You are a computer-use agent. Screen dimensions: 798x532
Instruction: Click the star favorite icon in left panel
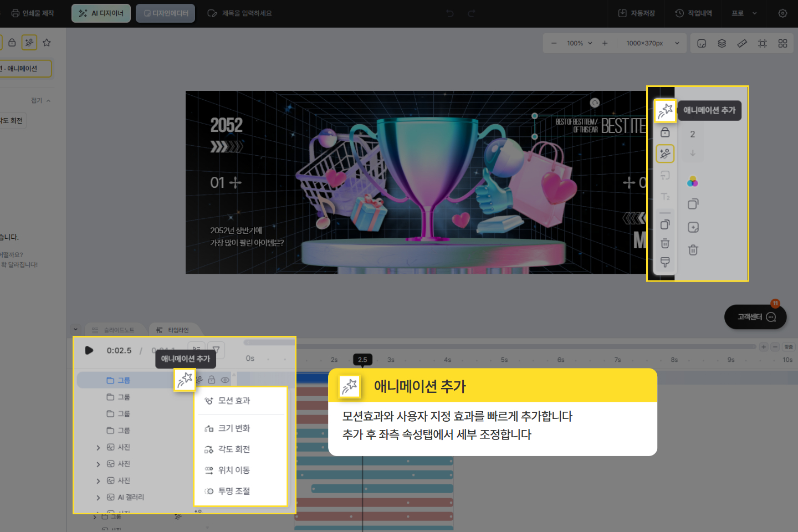coord(47,43)
